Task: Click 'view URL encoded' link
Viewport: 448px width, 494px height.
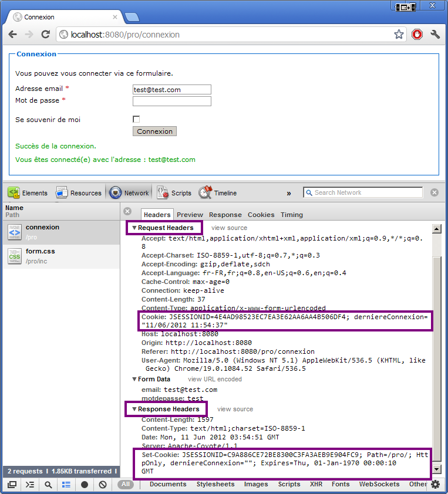Action: point(214,379)
